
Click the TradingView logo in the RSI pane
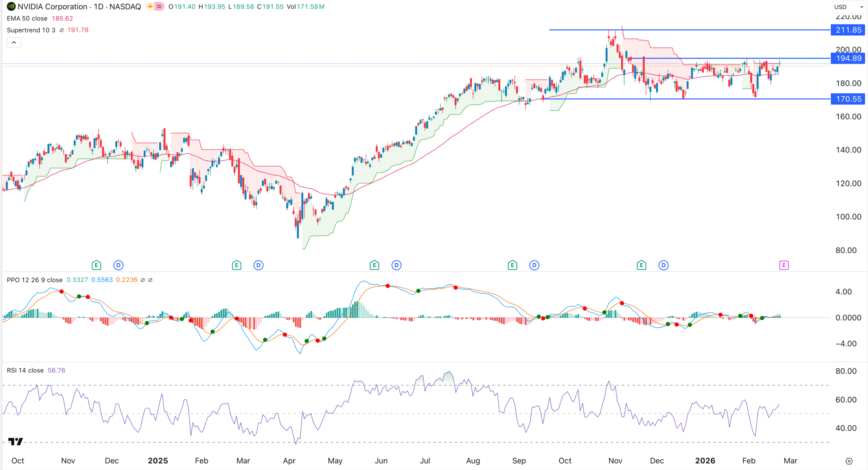tap(16, 441)
